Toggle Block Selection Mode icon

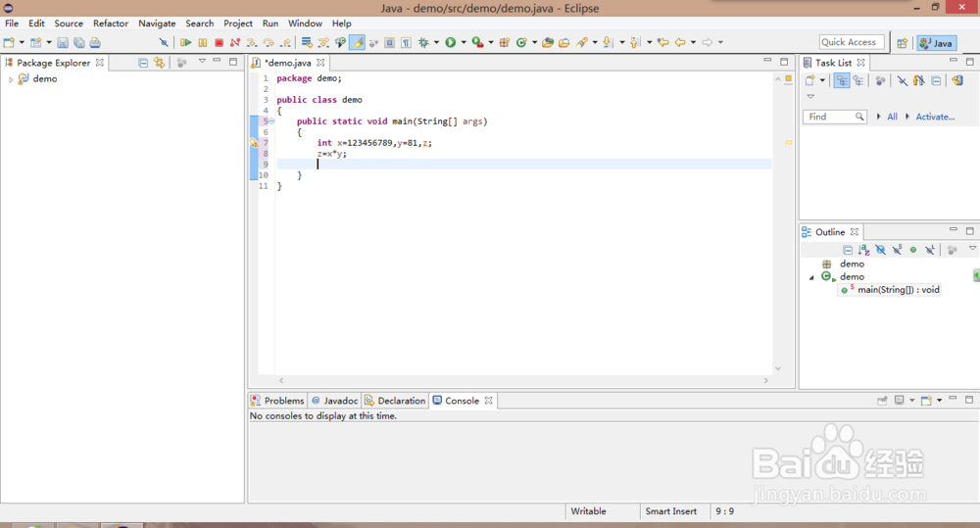pos(389,42)
